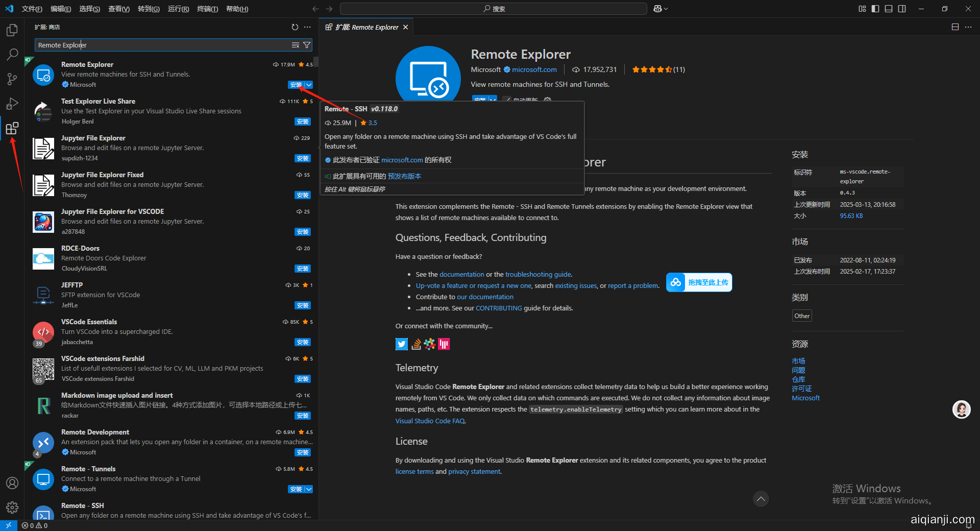Open the extensions filter dropdown

(x=307, y=45)
